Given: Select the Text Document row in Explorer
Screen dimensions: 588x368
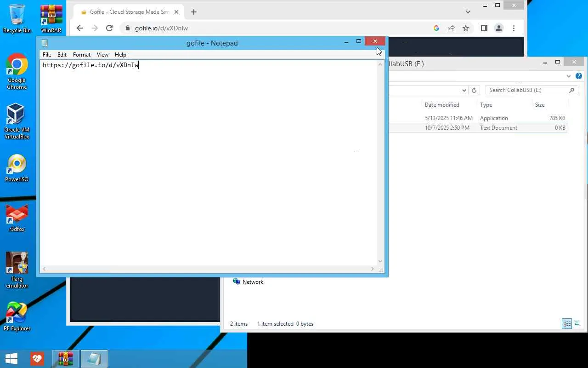Looking at the screenshot, I should click(478, 128).
